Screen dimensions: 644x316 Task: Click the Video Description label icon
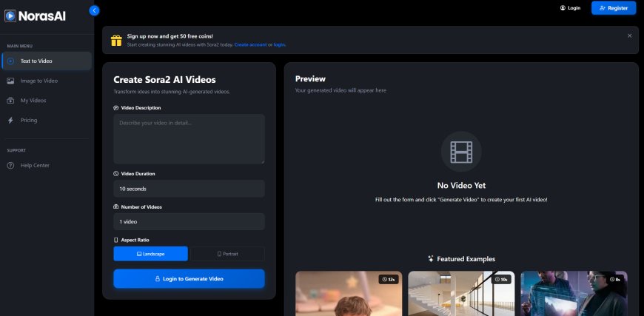(x=115, y=108)
